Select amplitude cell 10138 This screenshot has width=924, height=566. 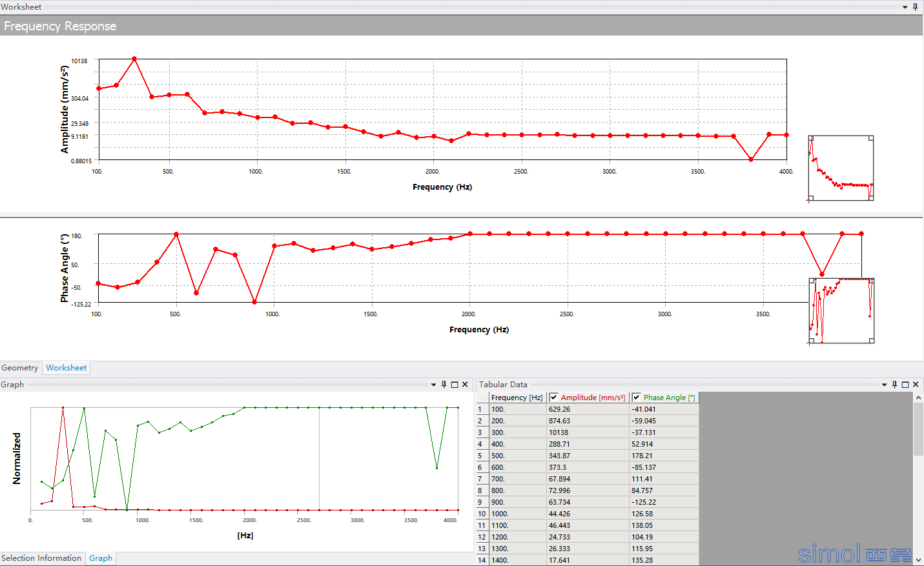pos(588,432)
